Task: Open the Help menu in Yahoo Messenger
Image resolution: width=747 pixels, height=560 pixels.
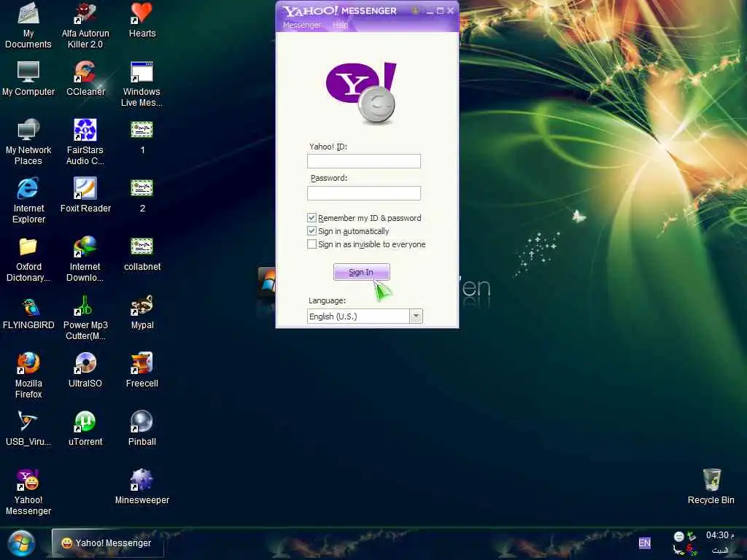Action: coord(340,26)
